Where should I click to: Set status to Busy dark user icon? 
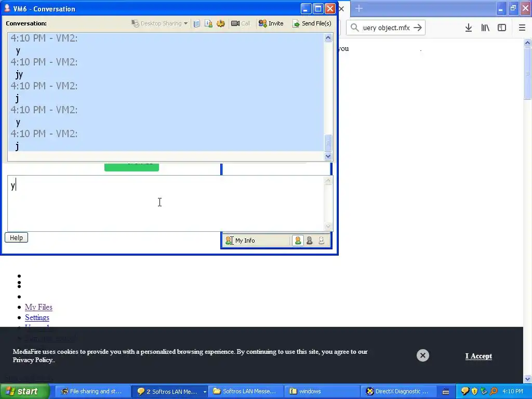coord(310,241)
